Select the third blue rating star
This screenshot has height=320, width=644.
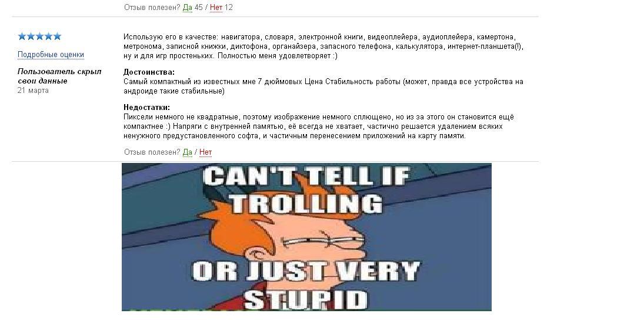(39, 36)
